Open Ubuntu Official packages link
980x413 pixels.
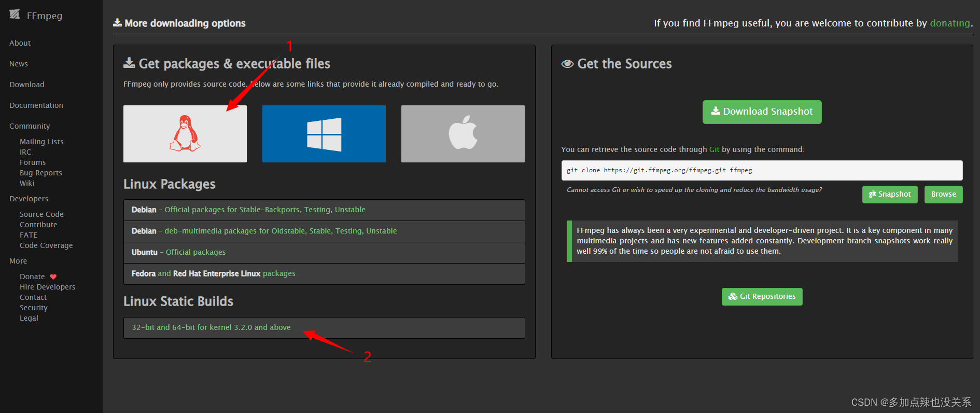(x=195, y=252)
